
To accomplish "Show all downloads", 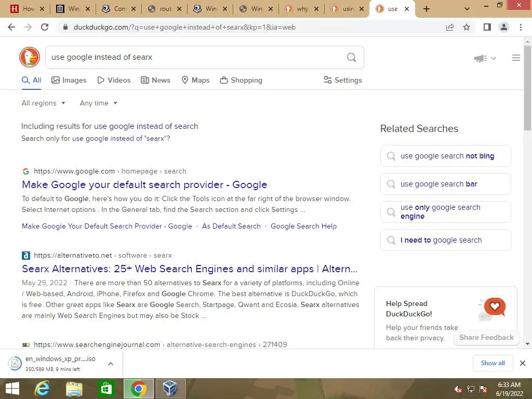I will click(493, 363).
